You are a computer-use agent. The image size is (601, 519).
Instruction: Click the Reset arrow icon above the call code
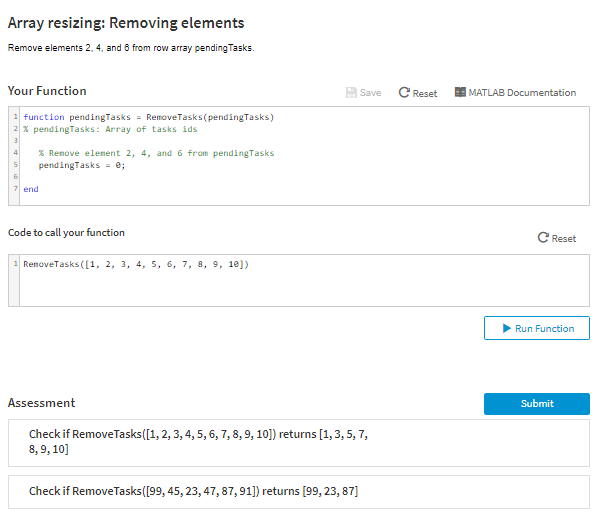tap(543, 238)
